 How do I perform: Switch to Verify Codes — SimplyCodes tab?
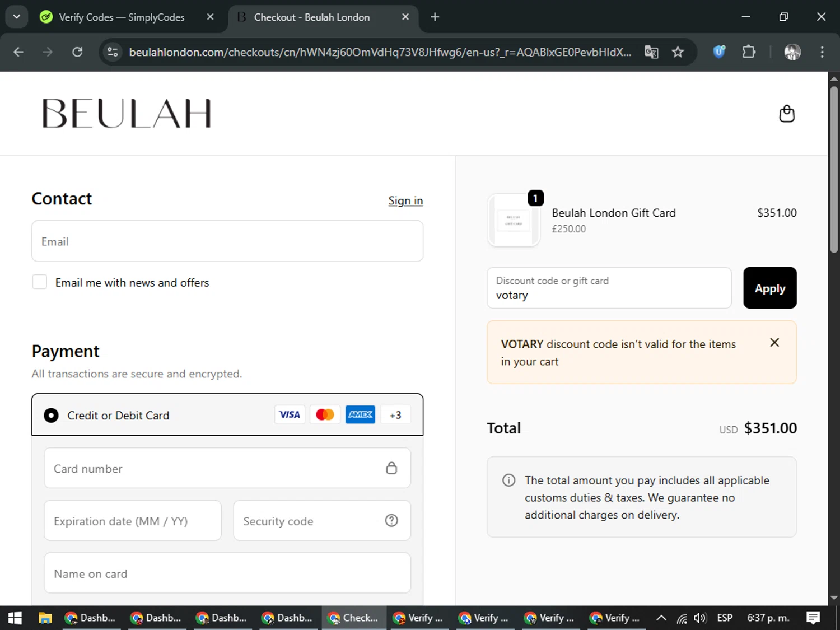pos(122,17)
